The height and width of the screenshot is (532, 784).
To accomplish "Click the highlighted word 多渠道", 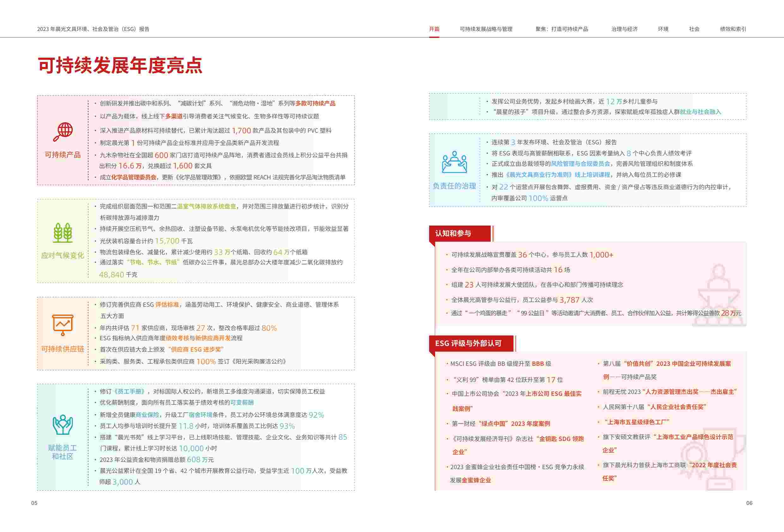I will [x=174, y=116].
